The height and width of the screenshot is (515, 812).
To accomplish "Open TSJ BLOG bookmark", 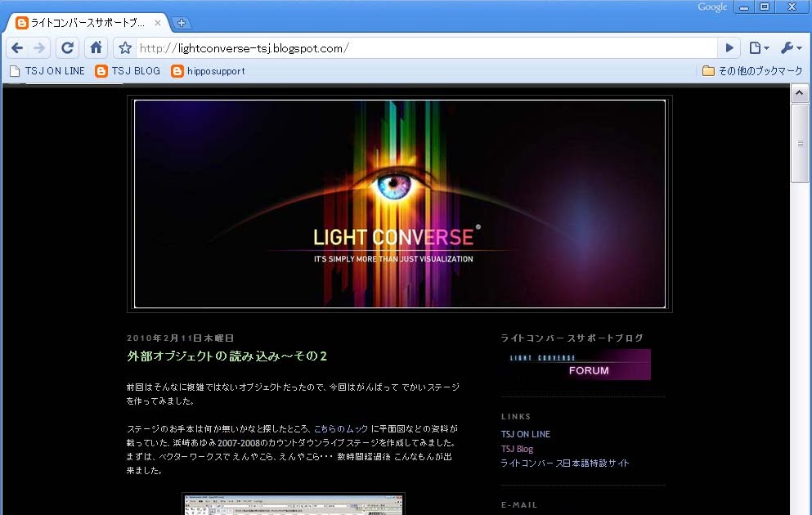I will (x=128, y=71).
